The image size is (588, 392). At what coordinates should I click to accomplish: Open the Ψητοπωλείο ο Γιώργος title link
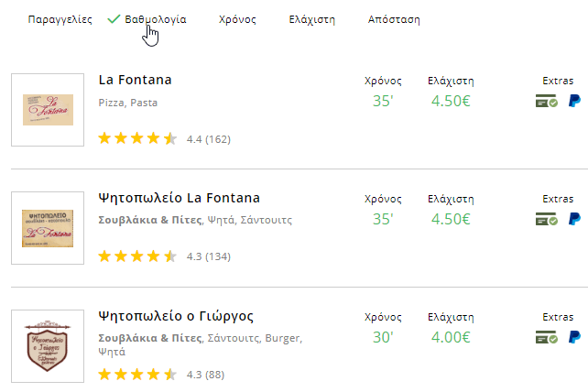tap(176, 317)
